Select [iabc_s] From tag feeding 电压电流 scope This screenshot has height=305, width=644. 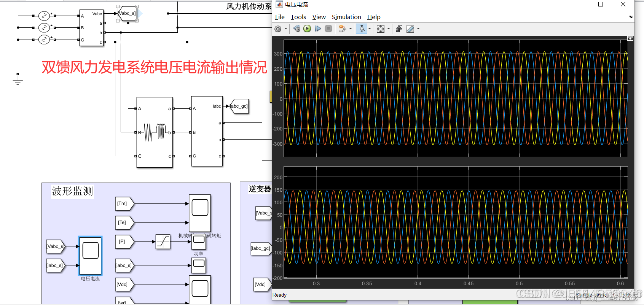56,265
